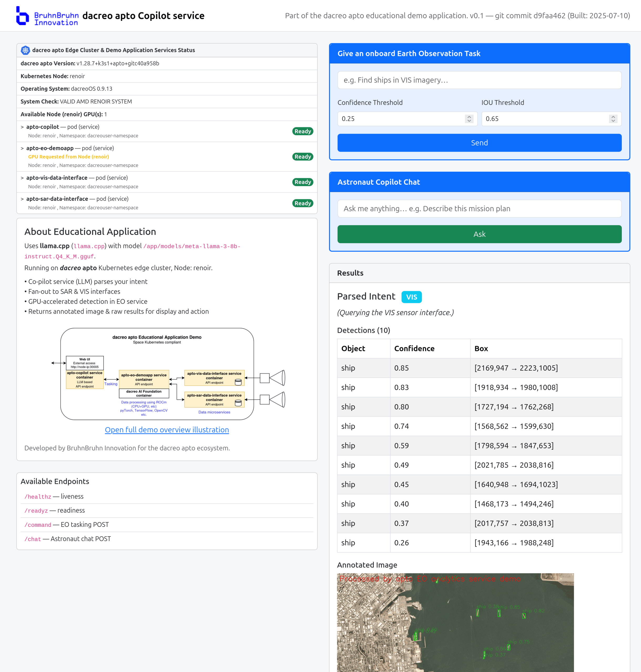The image size is (641, 672).
Task: Open the architecture diagram thumbnail
Action: pyautogui.click(x=167, y=374)
